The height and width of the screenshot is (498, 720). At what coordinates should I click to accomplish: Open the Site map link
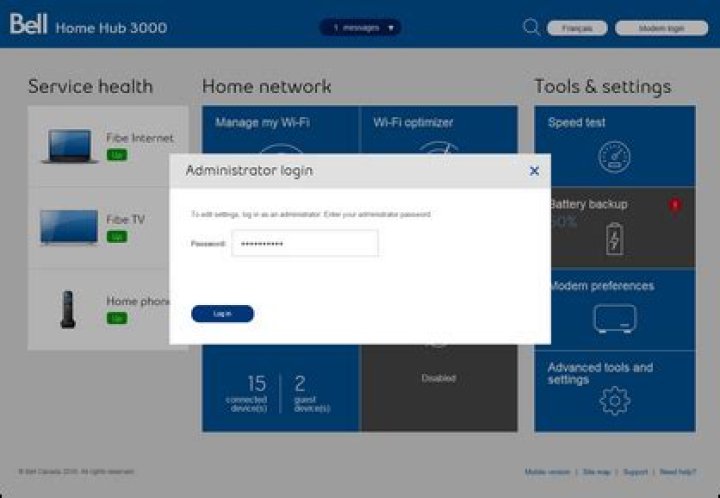(596, 472)
